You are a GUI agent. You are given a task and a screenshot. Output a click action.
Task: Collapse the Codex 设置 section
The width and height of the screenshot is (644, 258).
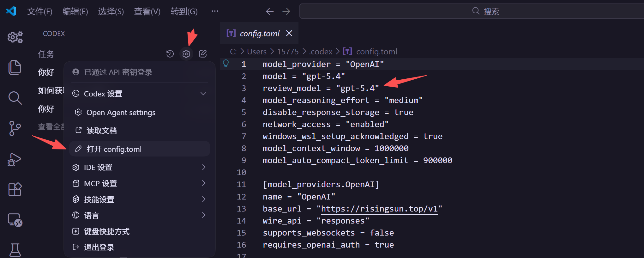[x=203, y=94]
